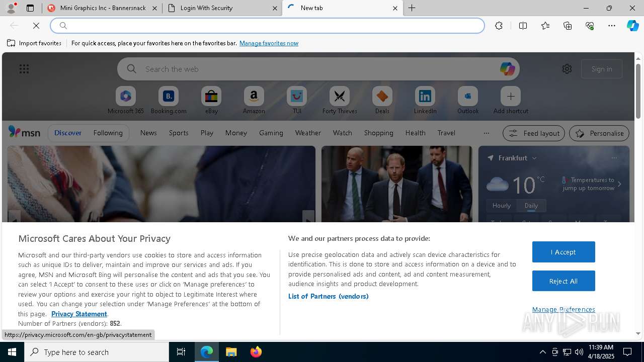The width and height of the screenshot is (644, 362).
Task: Open the Money category
Action: click(x=236, y=133)
